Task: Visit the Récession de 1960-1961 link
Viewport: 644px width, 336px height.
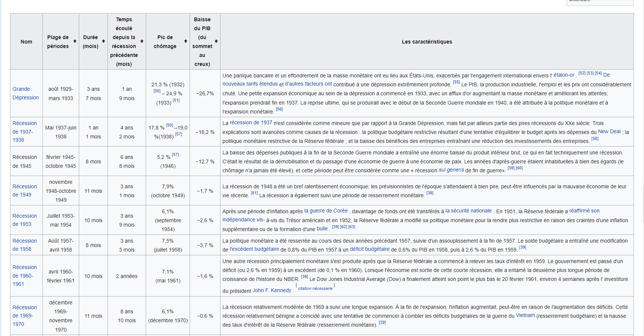Action: click(25, 276)
